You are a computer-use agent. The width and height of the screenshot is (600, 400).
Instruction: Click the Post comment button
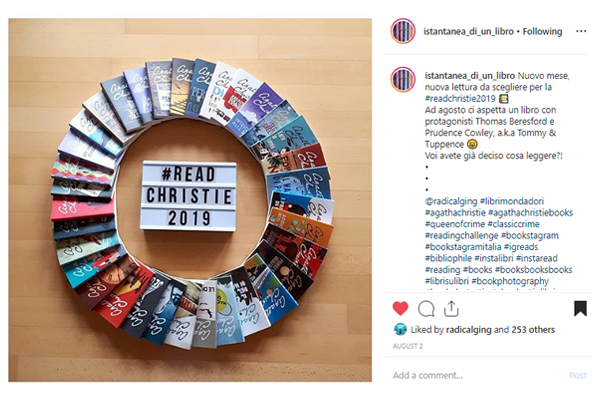point(578,376)
